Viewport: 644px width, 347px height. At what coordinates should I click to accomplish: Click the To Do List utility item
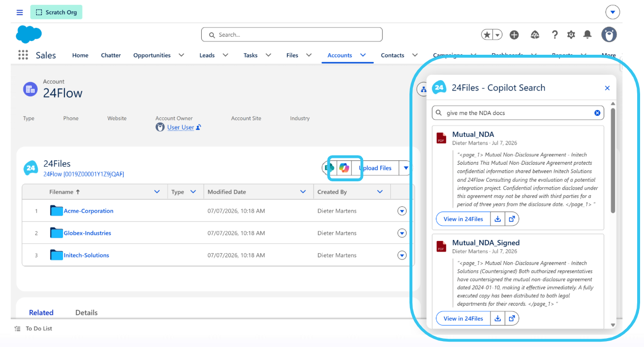click(33, 328)
